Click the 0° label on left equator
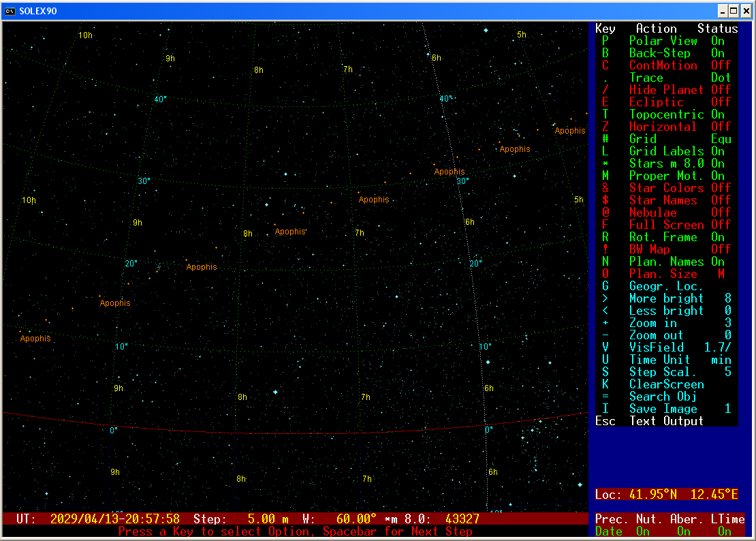 (x=114, y=430)
